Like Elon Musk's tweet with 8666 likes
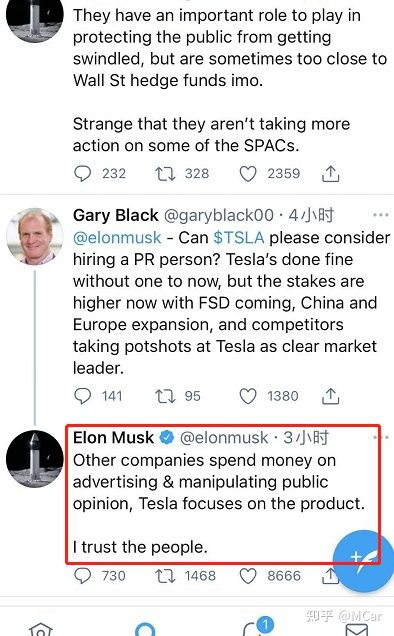Screen dimensions: 394x636 pos(248,576)
